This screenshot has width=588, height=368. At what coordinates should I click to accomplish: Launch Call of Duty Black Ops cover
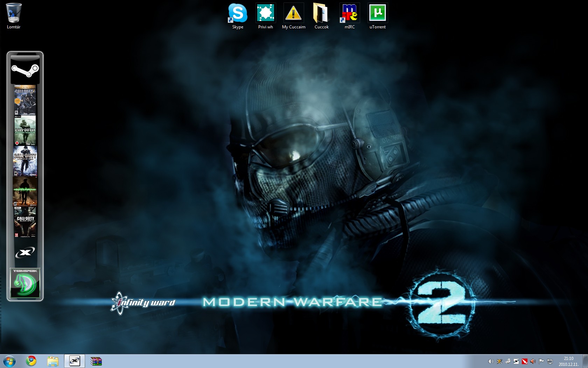(x=25, y=222)
